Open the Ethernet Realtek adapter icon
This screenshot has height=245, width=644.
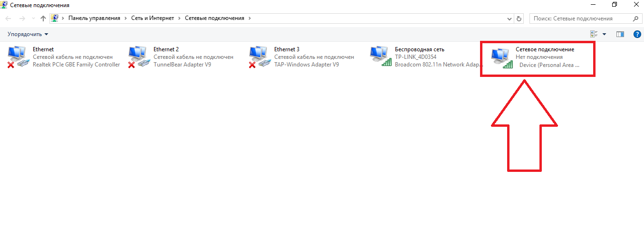[x=18, y=57]
